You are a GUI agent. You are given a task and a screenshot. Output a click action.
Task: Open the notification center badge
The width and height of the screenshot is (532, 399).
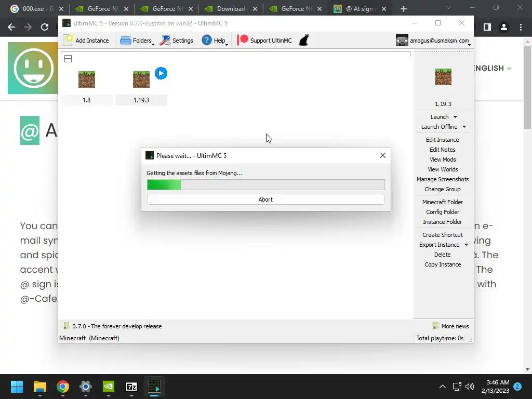coord(517,387)
